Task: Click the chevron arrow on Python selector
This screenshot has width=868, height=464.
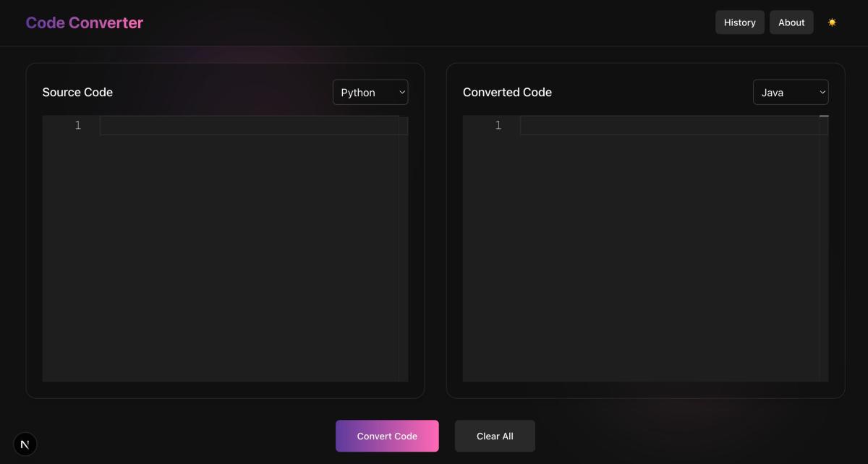Action: (x=402, y=93)
